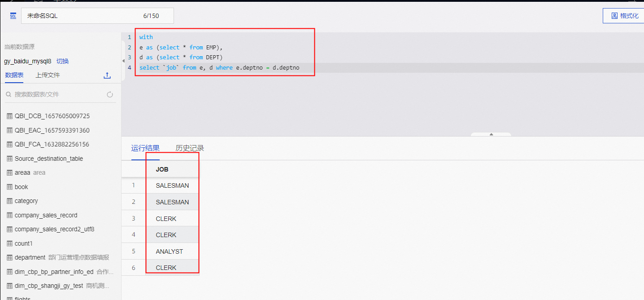Viewport: 644px width, 300px height.
Task: Refresh the data table list
Action: point(110,94)
